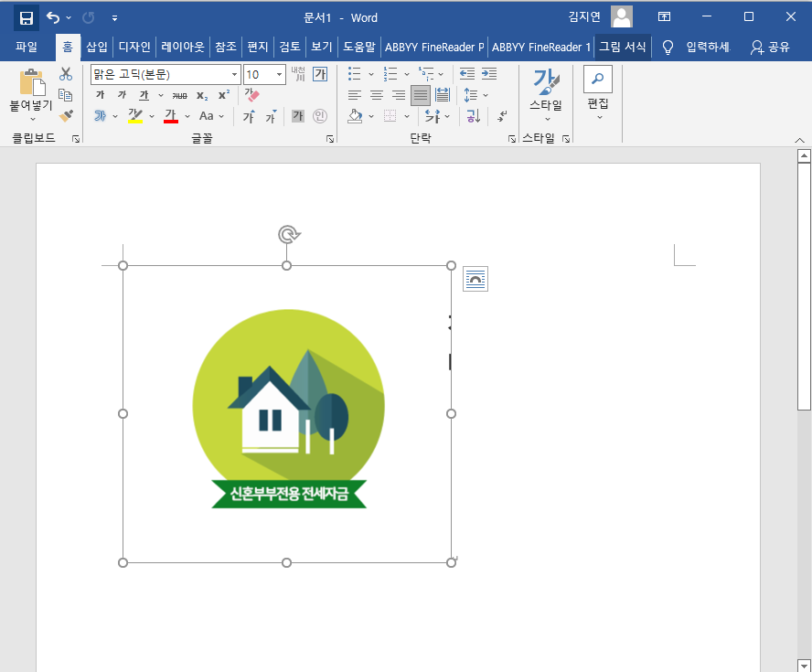Apply yellow text highlight color
This screenshot has width=812, height=672.
pos(135,116)
